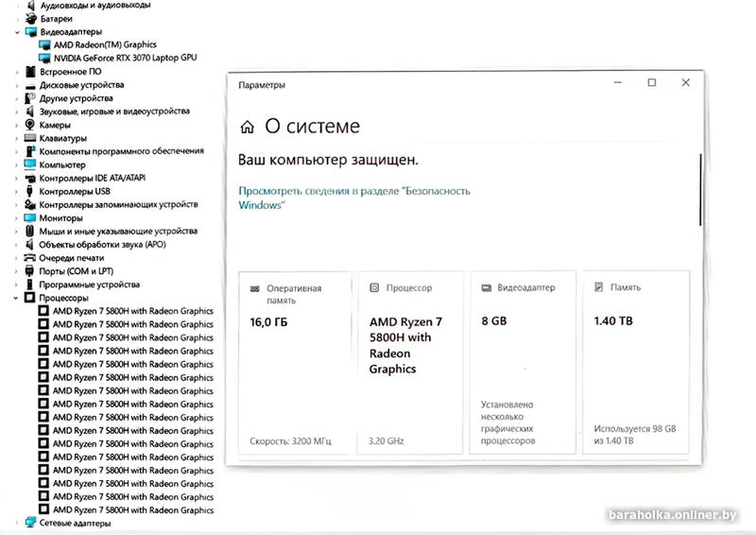Screen dimensions: 756x535
Task: Collapse the Процессоры tree node
Action: [x=16, y=298]
